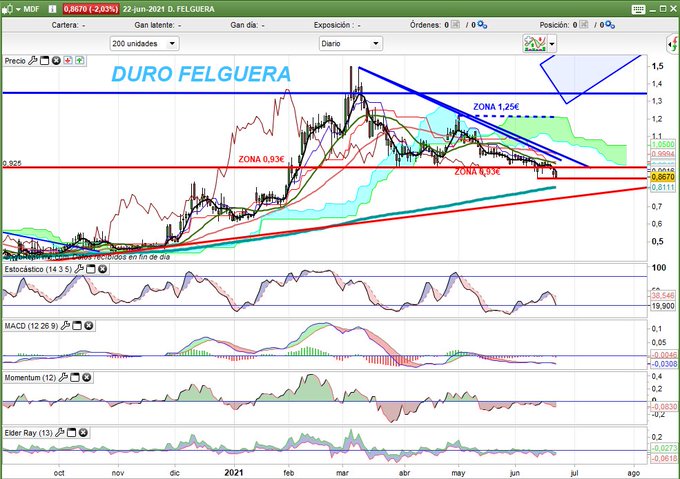Click the red 0,8670 (-2,03%) price badge
Viewport: 680px width, 479px height.
pos(91,9)
